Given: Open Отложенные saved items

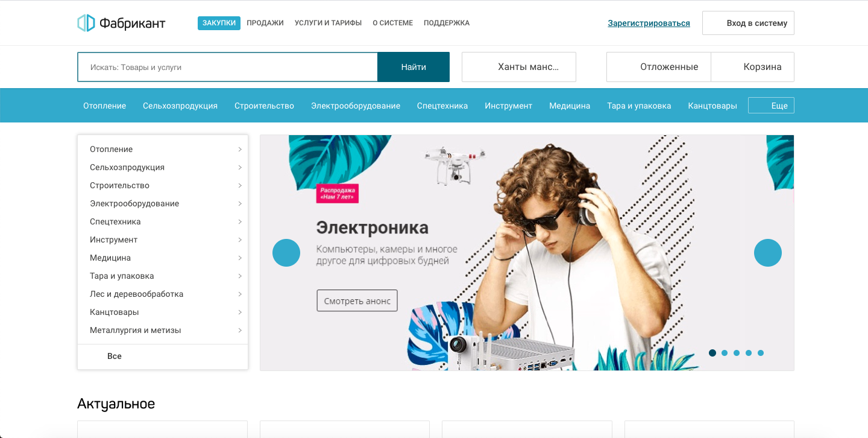Looking at the screenshot, I should (x=659, y=67).
